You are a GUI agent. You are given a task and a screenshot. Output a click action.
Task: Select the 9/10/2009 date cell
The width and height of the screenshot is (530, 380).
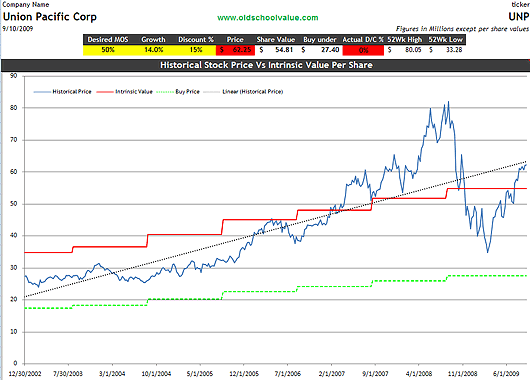pos(18,29)
